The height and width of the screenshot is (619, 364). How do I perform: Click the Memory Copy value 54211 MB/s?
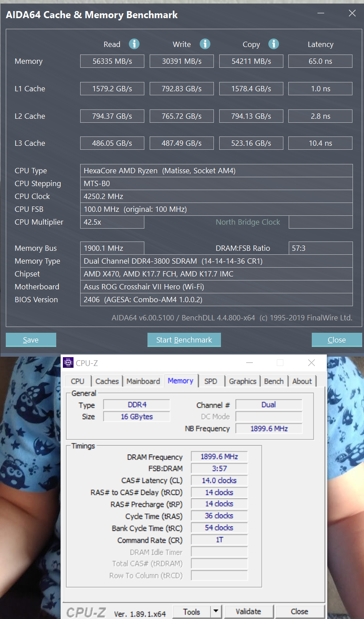[x=251, y=61]
